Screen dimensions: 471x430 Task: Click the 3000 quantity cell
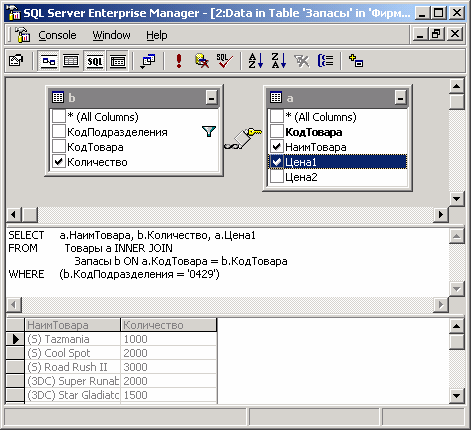(x=168, y=367)
